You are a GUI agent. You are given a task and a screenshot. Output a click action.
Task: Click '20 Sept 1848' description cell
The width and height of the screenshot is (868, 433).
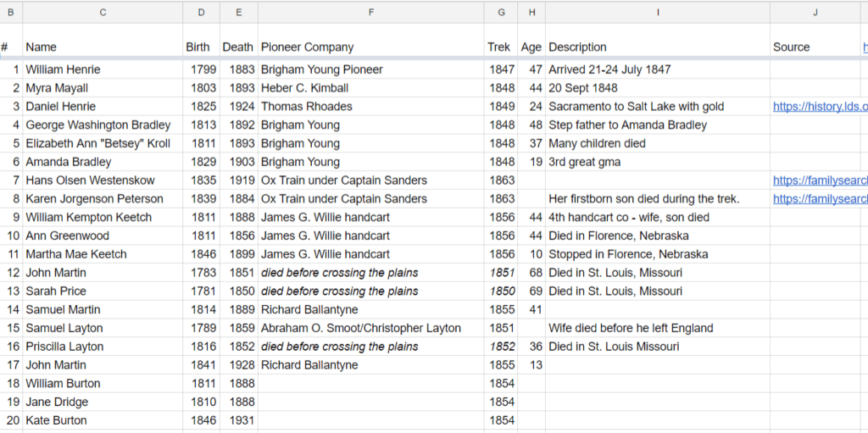(658, 88)
